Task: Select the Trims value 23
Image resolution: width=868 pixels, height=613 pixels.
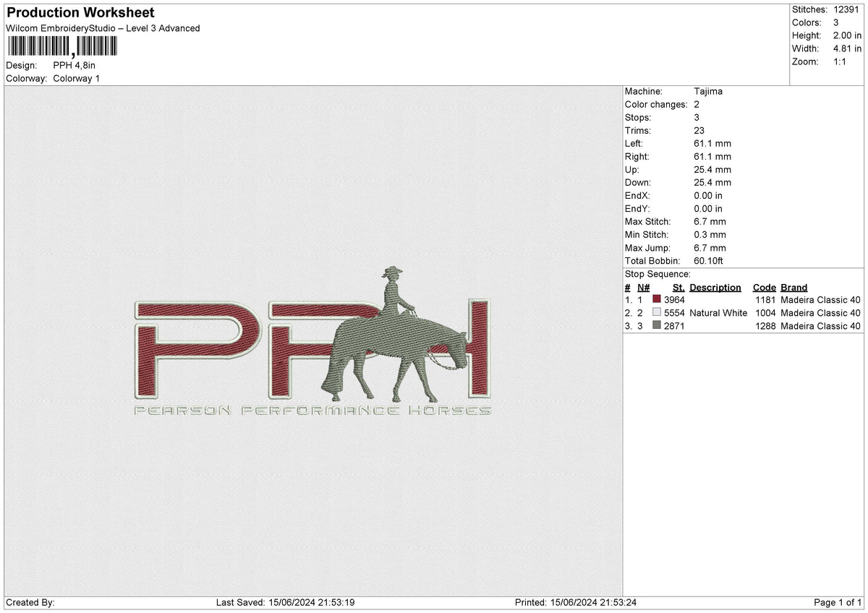Action: [x=699, y=131]
